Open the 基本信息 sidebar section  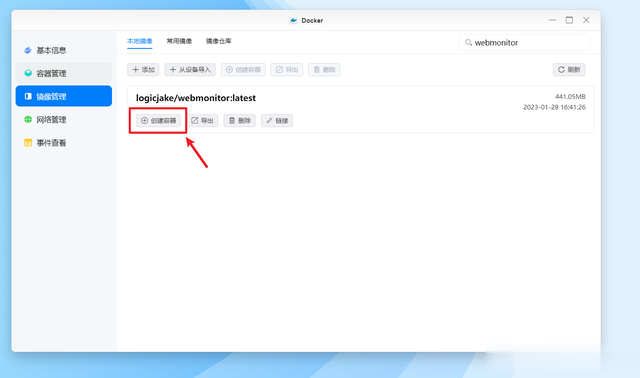click(x=64, y=50)
